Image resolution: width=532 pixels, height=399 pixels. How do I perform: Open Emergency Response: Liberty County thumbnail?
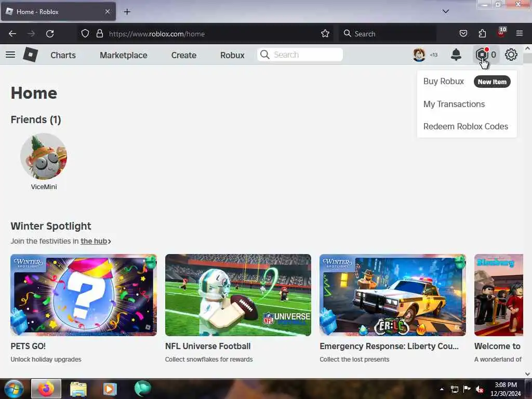(x=393, y=295)
